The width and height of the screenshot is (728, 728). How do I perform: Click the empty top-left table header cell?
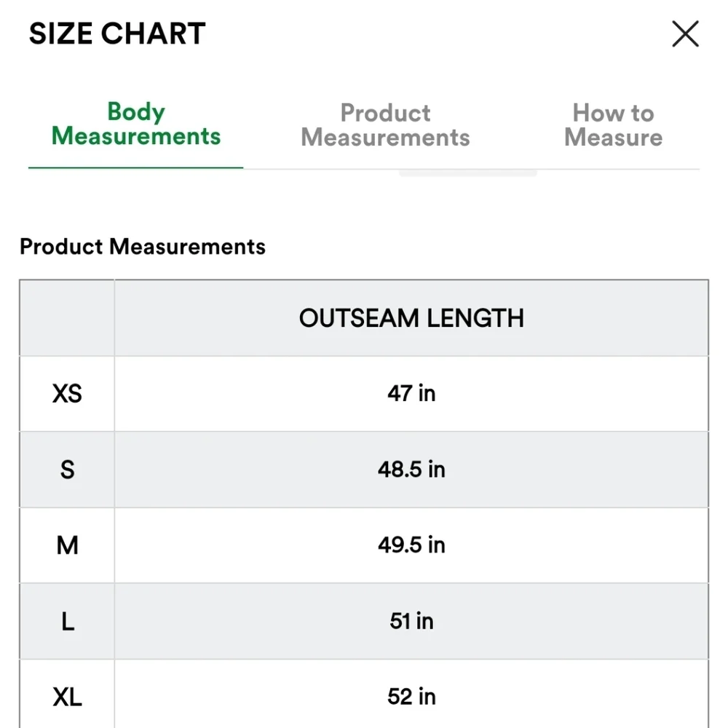(67, 318)
